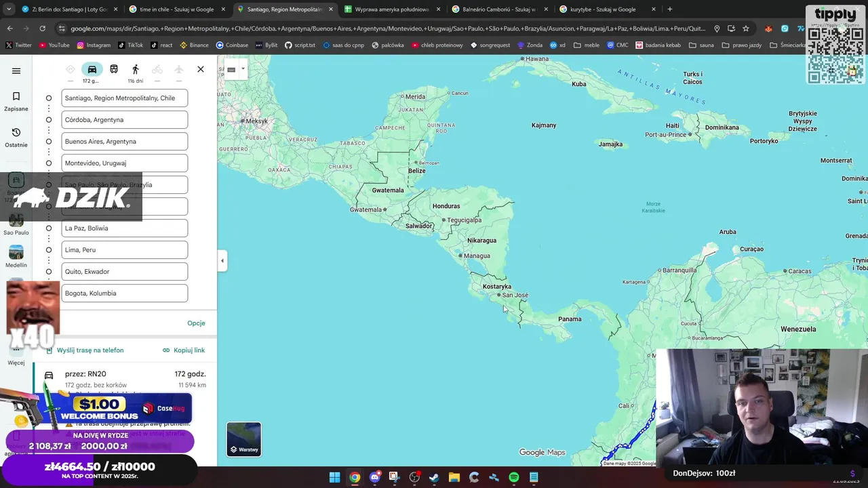Viewport: 868px width, 488px height.
Task: Open Sao Paulo recent item in sidebar
Action: (16, 225)
